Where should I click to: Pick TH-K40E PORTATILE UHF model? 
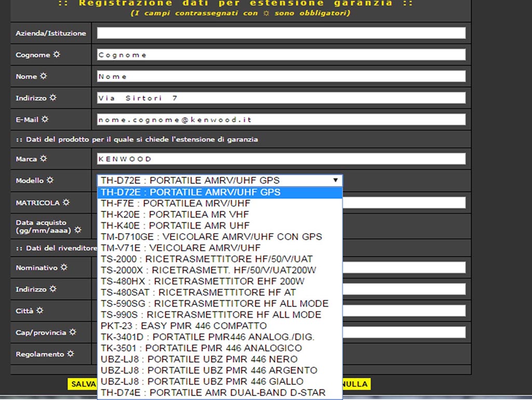click(x=175, y=225)
